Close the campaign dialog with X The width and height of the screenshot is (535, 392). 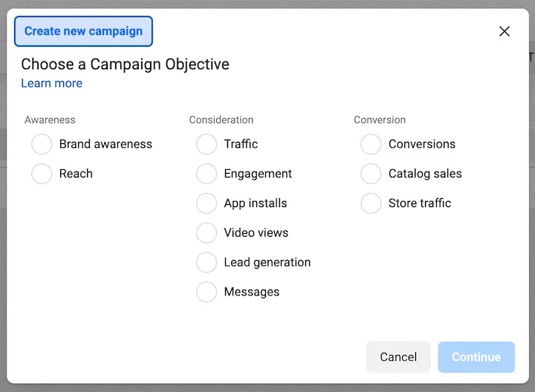(x=505, y=31)
